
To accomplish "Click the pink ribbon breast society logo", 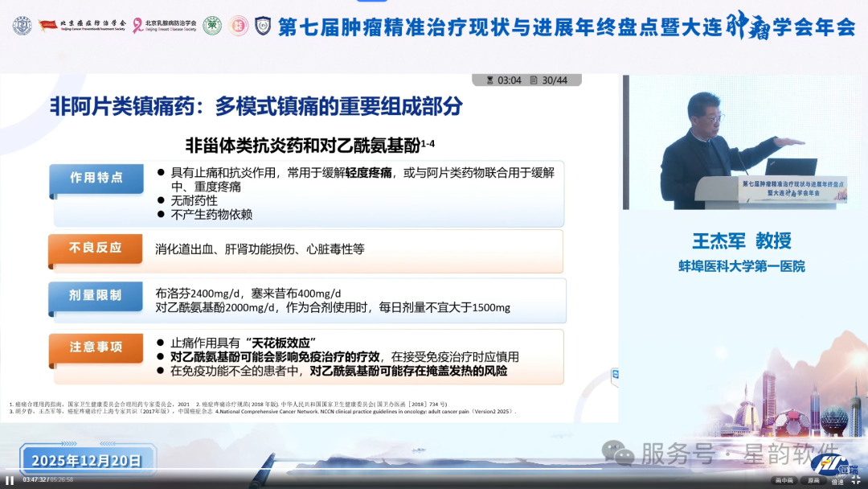I will (x=137, y=24).
